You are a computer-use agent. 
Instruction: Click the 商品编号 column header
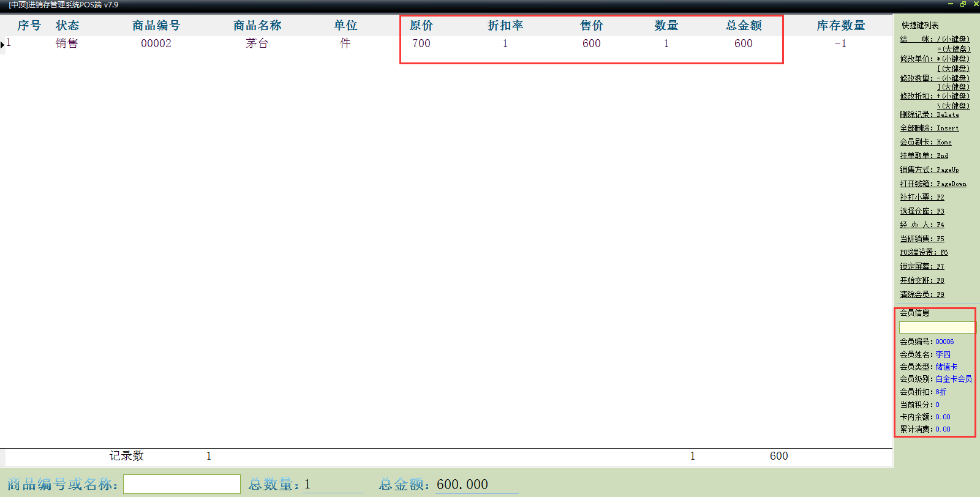[156, 25]
